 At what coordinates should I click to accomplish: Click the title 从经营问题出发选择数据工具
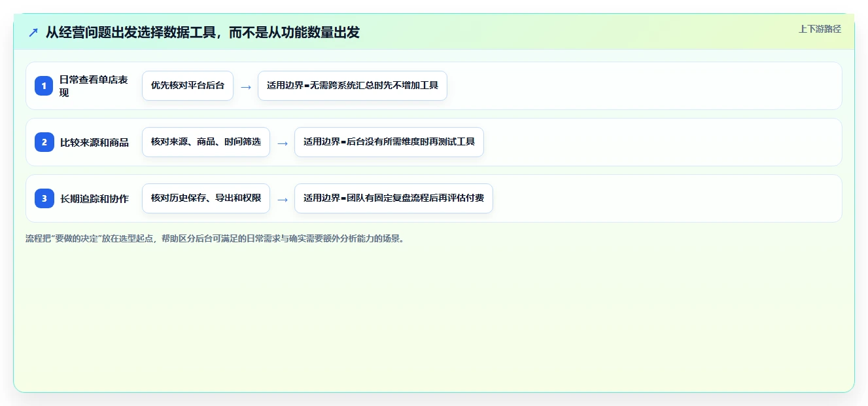[x=203, y=32]
